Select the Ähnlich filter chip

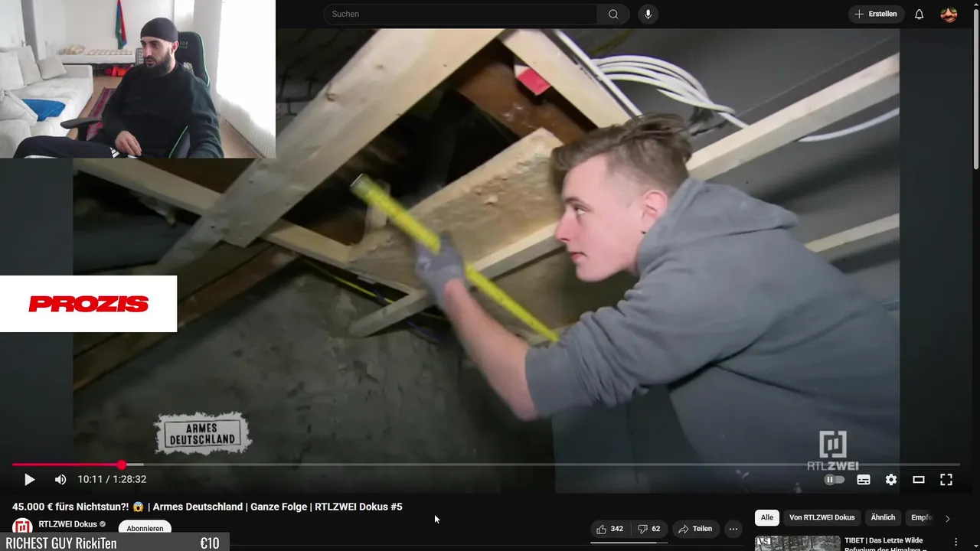click(x=883, y=518)
